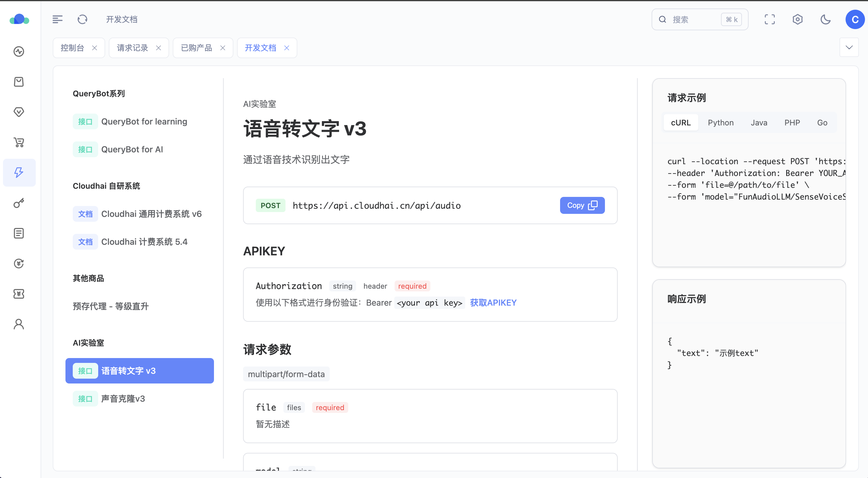Select the PHP code tab
Screen dimensions: 868x478
click(792, 123)
